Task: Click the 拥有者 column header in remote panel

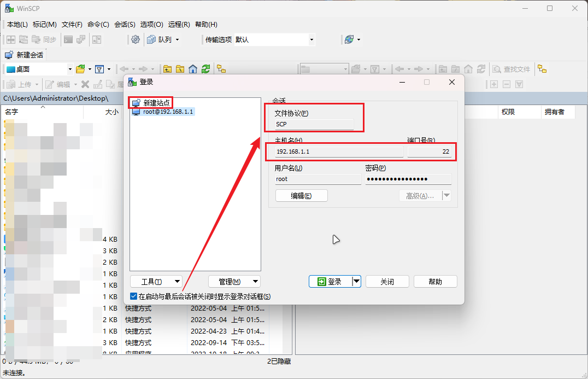Action: tap(557, 112)
